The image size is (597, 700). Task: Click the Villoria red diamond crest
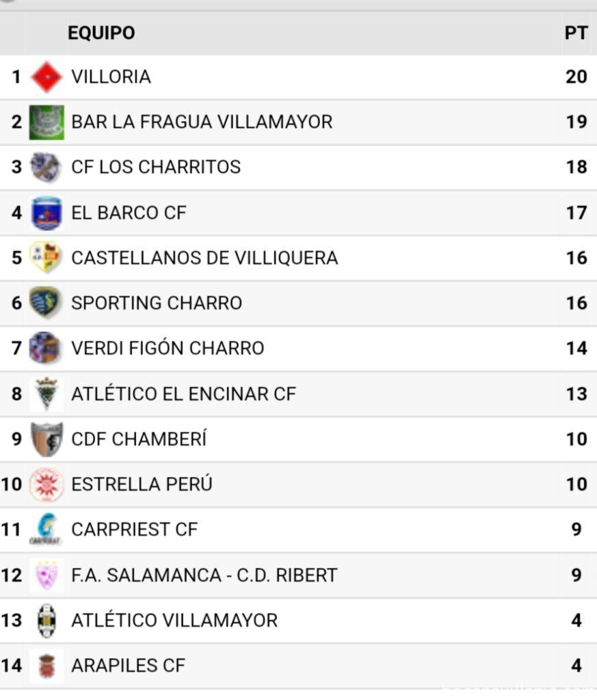[47, 77]
